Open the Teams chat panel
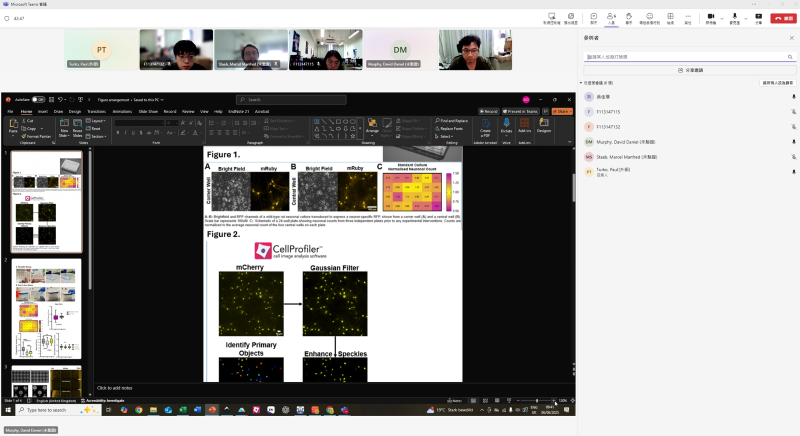This screenshot has width=800, height=436. 593,17
